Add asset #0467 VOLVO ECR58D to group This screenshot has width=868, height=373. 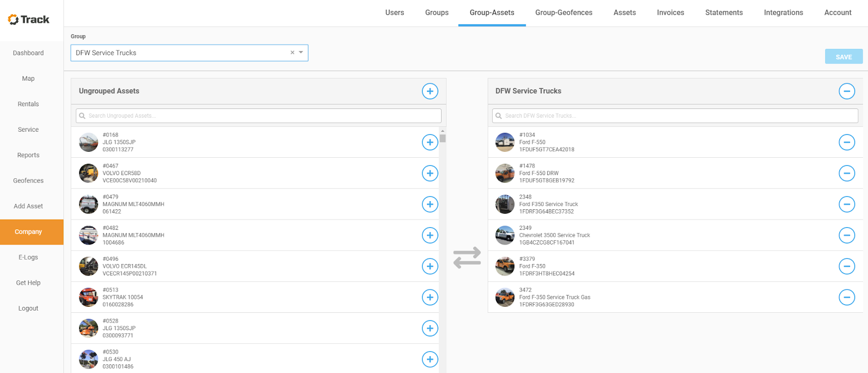pos(430,173)
